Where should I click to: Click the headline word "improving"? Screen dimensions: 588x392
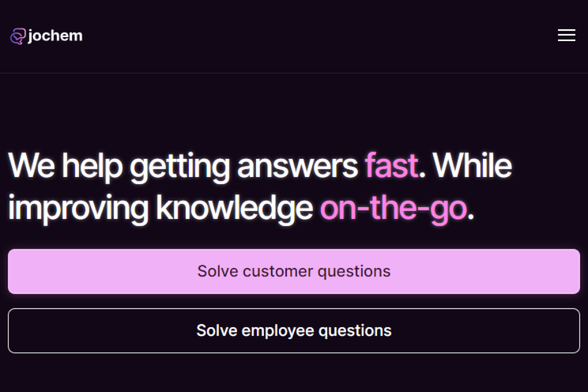pyautogui.click(x=78, y=208)
